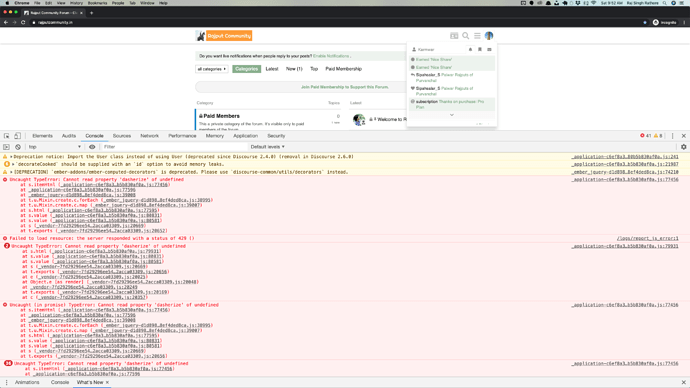690x388 pixels.
Task: Expand the 'decorateCooked' warning message
Action: pyautogui.click(x=13, y=164)
